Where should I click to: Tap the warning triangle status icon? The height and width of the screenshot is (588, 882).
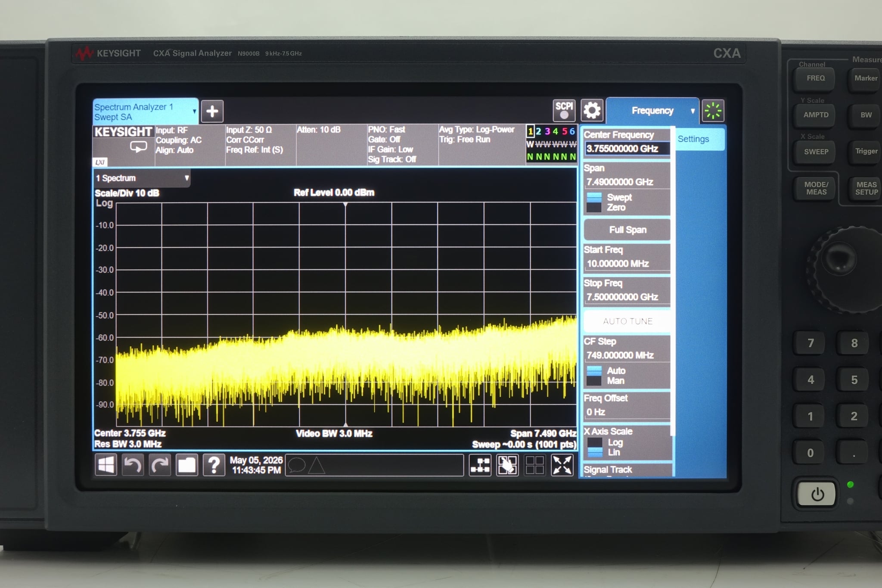[317, 465]
